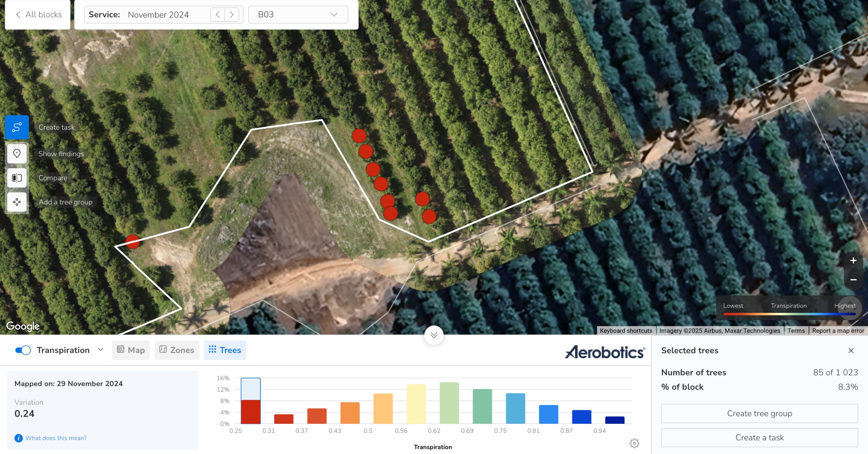The height and width of the screenshot is (454, 868).
Task: Go to the previous service month
Action: click(218, 15)
